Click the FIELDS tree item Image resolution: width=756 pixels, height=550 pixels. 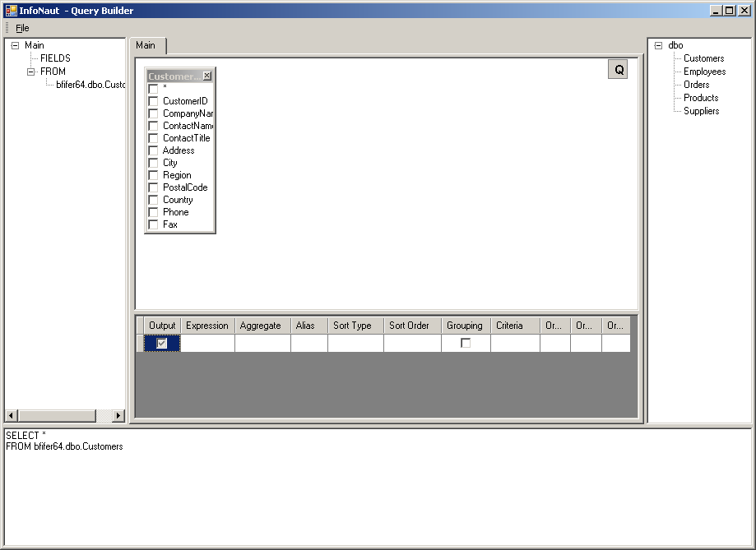click(x=55, y=58)
